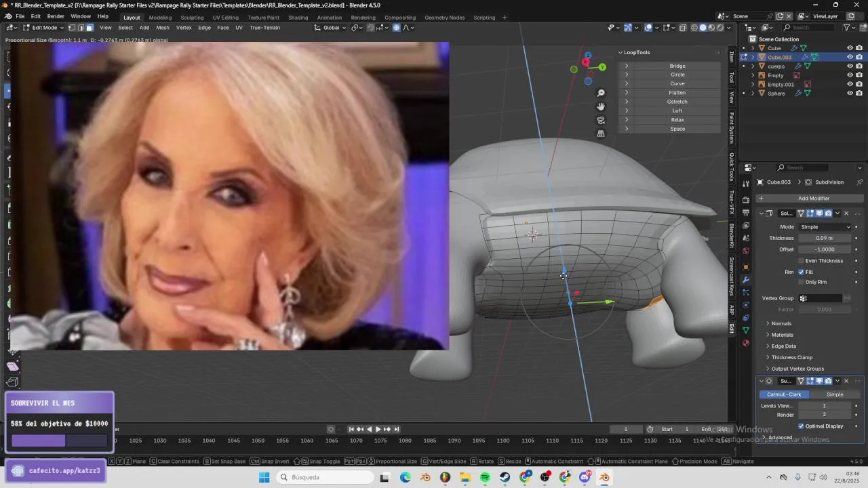
Task: Open the Edit Mode dropdown
Action: pos(43,28)
